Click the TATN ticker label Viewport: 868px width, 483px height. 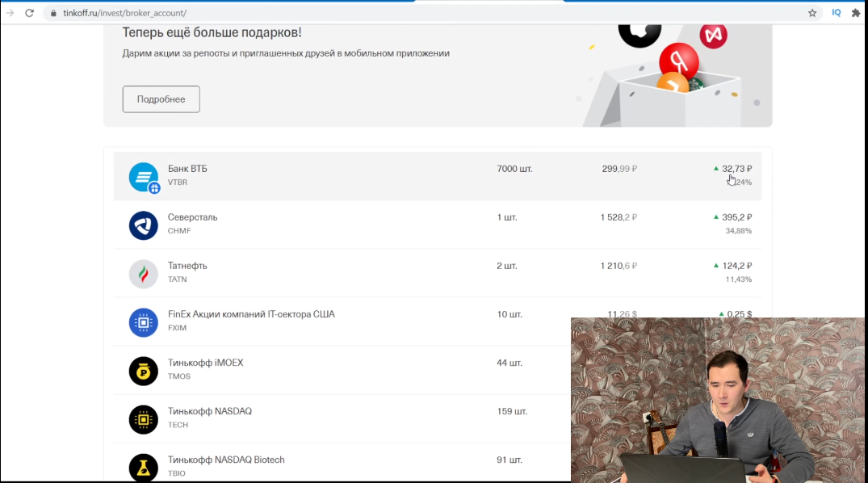[177, 279]
